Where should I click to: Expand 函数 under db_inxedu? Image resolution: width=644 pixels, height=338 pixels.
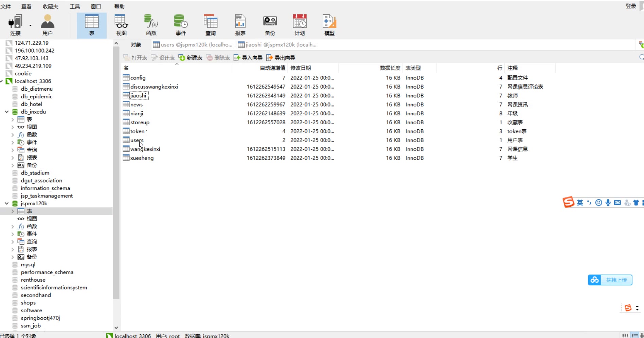pos(13,135)
